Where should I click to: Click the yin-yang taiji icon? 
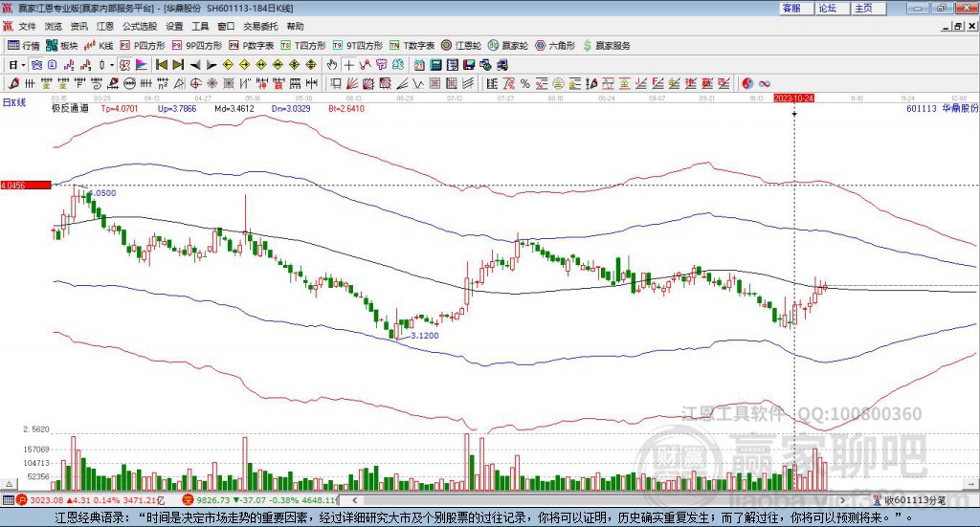[747, 83]
